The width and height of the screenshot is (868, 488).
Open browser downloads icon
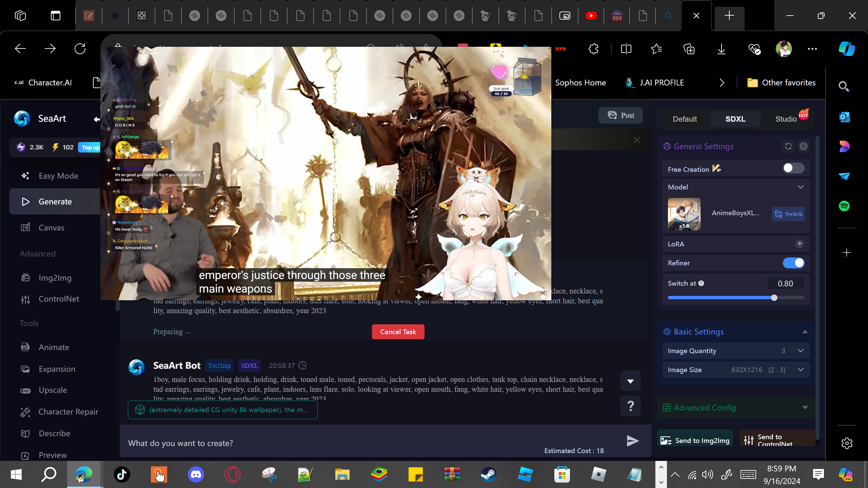coord(722,49)
